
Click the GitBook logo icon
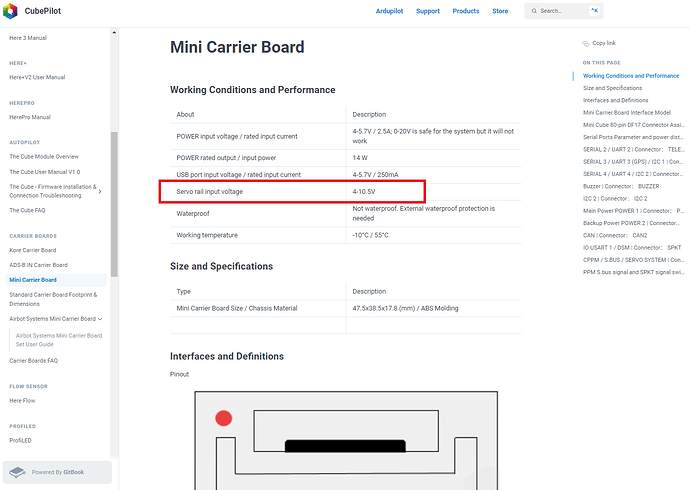coord(18,472)
